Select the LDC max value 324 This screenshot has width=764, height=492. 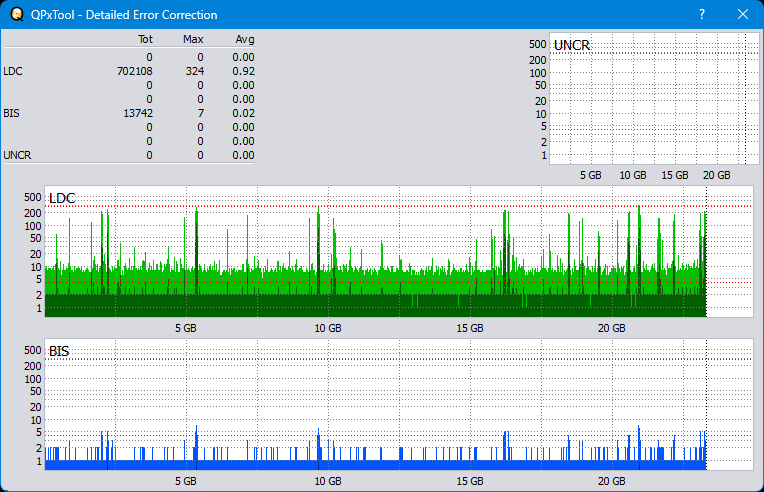tap(195, 71)
